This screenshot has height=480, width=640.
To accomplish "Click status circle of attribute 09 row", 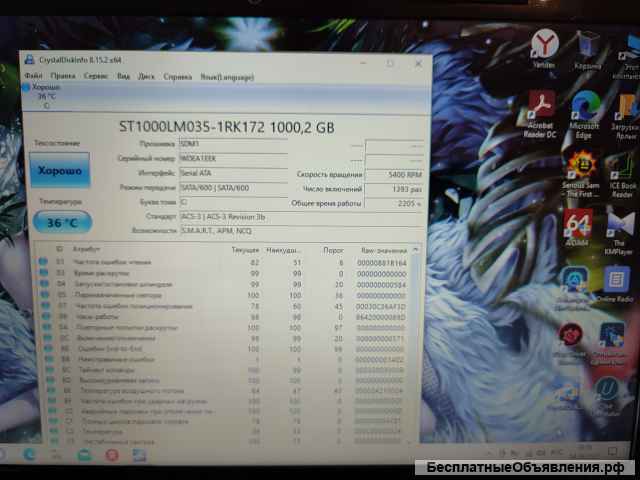I will pos(47,316).
